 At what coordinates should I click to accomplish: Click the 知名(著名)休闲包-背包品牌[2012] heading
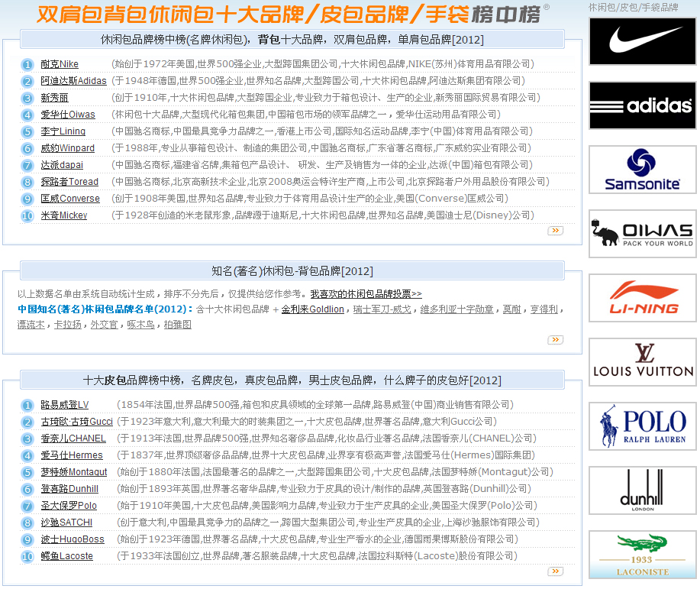[x=292, y=271]
